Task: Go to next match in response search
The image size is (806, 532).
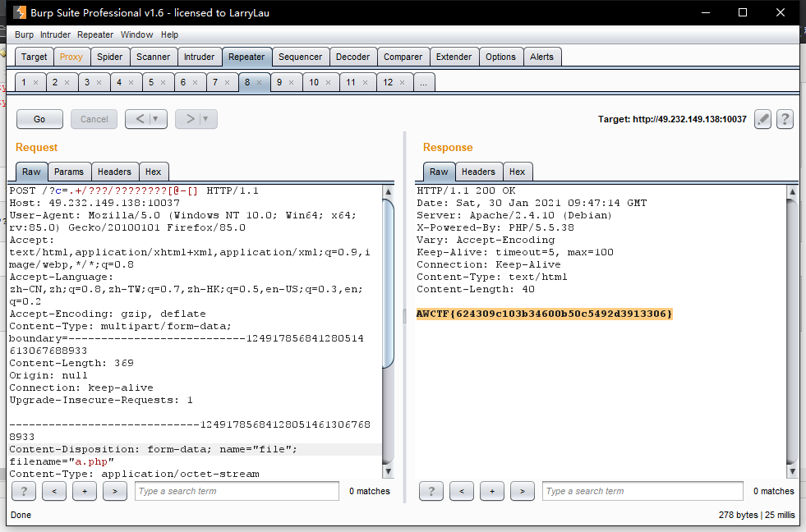Action: tap(523, 491)
